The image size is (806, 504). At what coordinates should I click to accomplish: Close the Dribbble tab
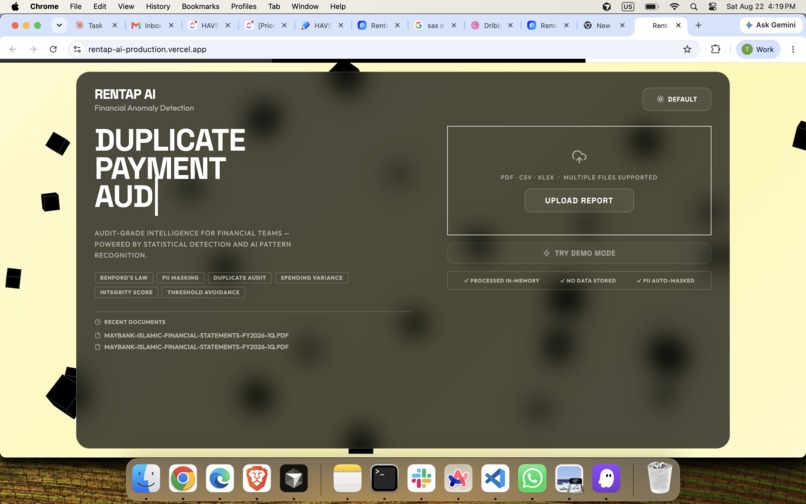[x=510, y=25]
